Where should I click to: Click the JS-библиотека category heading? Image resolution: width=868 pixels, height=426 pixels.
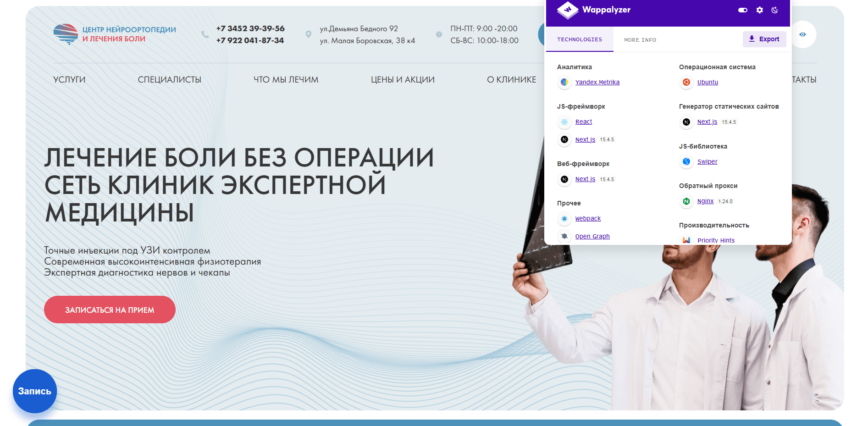coord(703,146)
